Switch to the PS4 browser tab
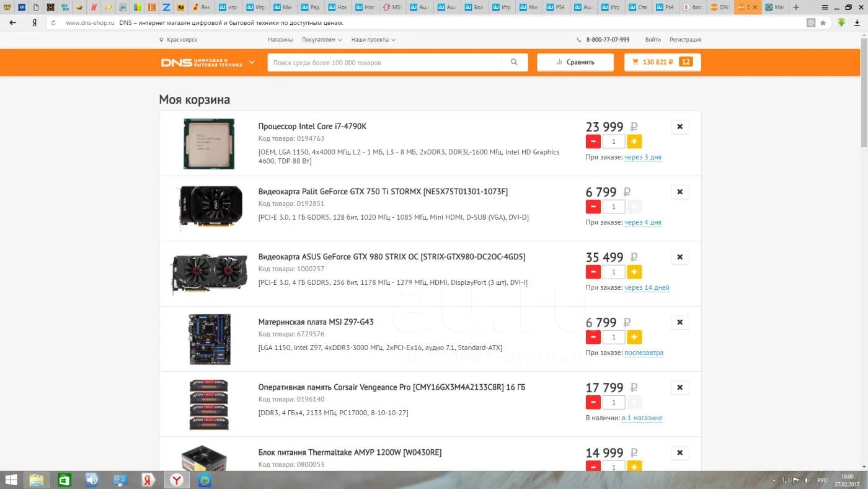Screen dimensions: 868x489 pyautogui.click(x=556, y=7)
